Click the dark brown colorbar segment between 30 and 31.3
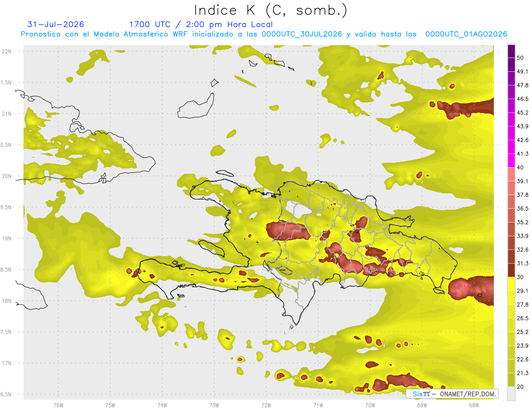This screenshot has width=532, height=411. (x=511, y=270)
